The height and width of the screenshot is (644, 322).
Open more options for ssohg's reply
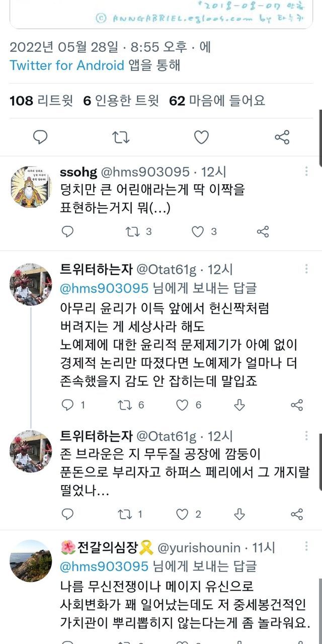point(306,172)
